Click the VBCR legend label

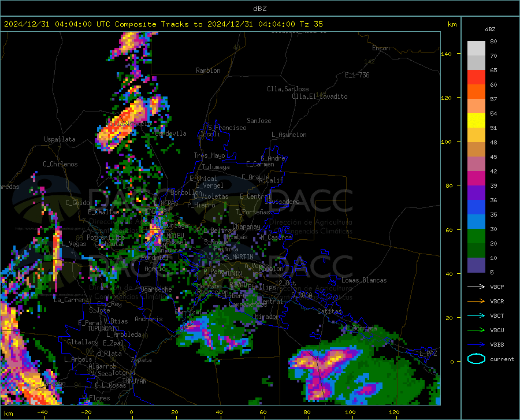[497, 302]
